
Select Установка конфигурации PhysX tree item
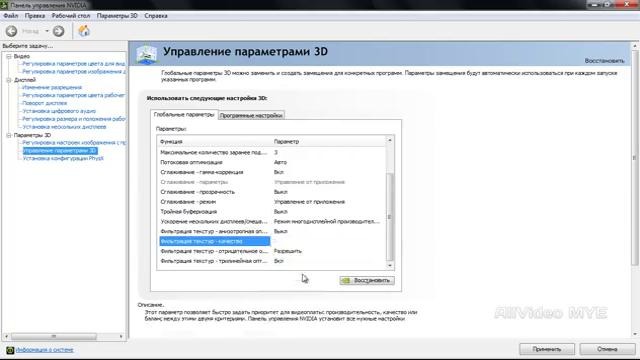click(x=63, y=158)
